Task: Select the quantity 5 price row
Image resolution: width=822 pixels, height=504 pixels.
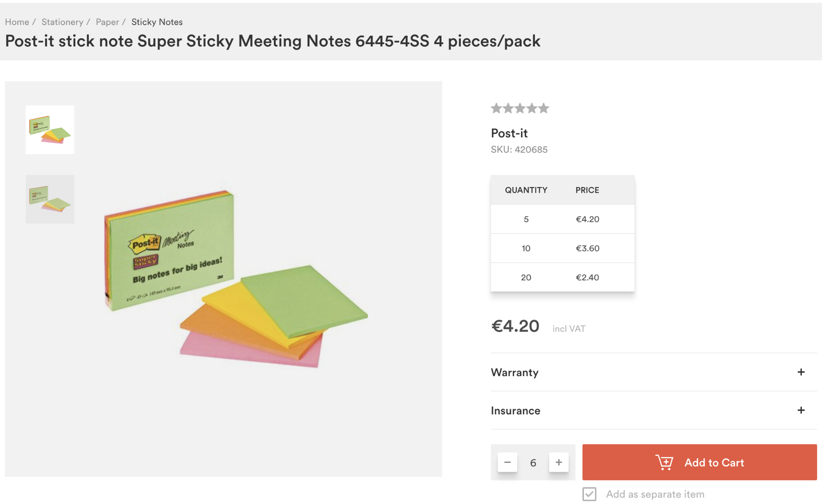Action: 563,219
